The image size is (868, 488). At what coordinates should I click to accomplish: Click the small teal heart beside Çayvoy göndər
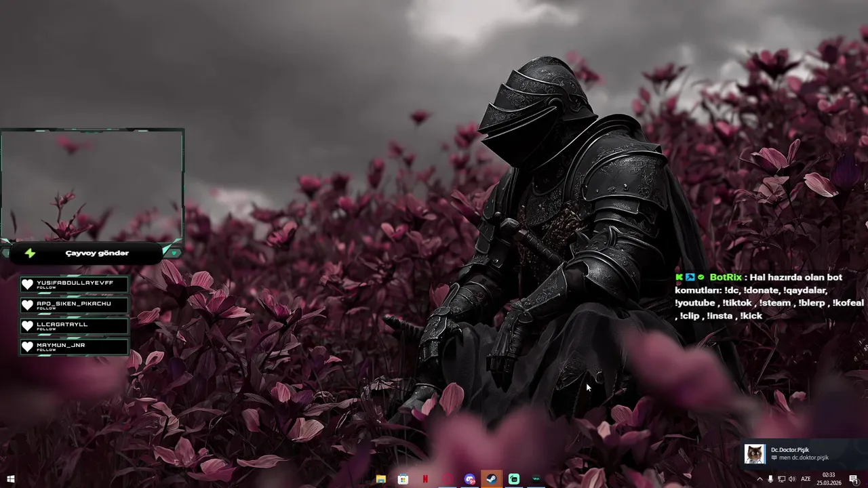click(x=174, y=253)
